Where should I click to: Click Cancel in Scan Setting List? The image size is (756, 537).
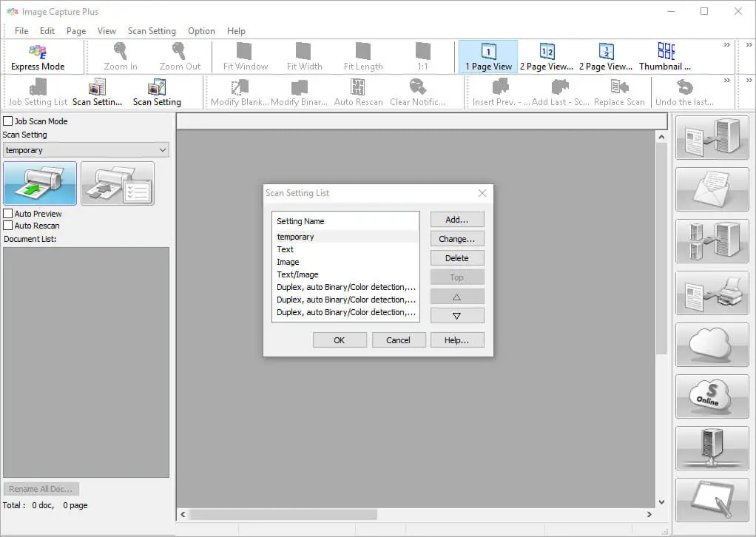coord(398,340)
